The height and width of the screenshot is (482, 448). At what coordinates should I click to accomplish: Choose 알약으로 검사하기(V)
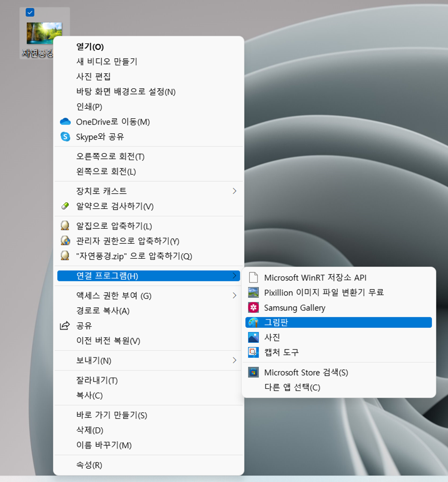(149, 206)
